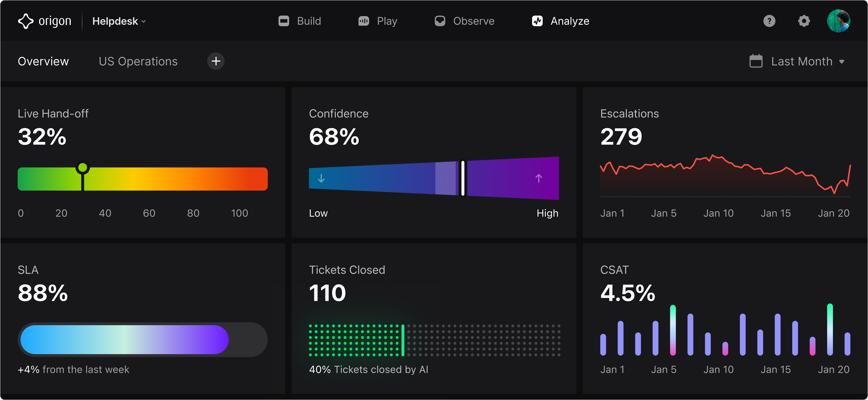Click the green dotted Tickets Closed meter
The image size is (868, 400).
coord(356,340)
